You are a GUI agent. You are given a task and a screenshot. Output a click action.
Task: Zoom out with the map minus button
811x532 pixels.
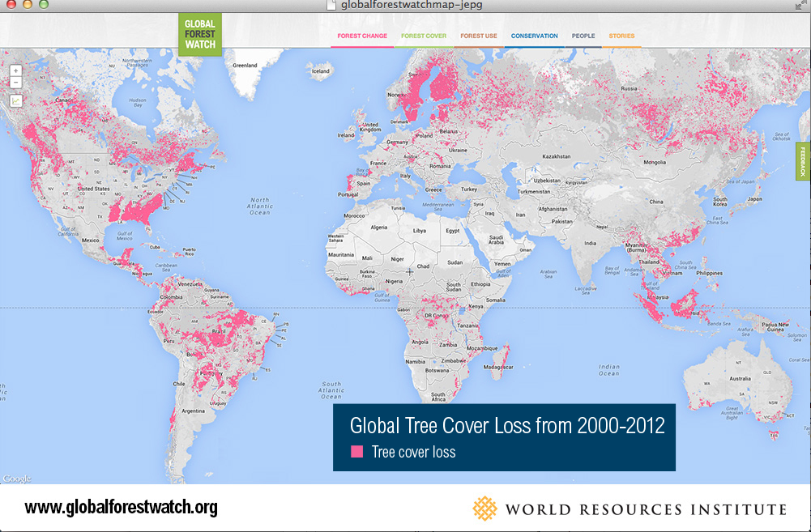pos(16,83)
